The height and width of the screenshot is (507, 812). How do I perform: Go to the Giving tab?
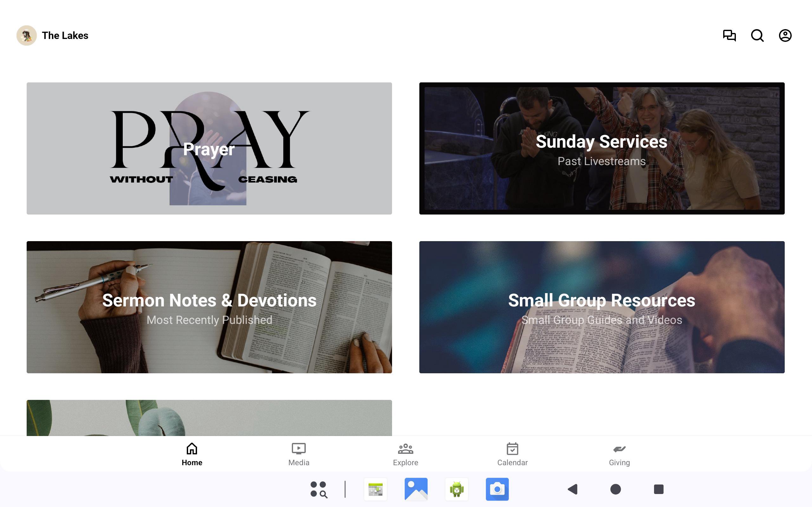[619, 454]
